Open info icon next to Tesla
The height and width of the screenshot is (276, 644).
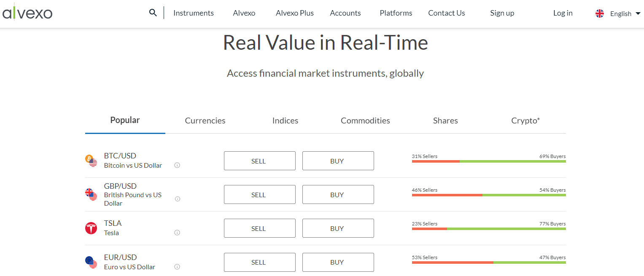point(177,233)
